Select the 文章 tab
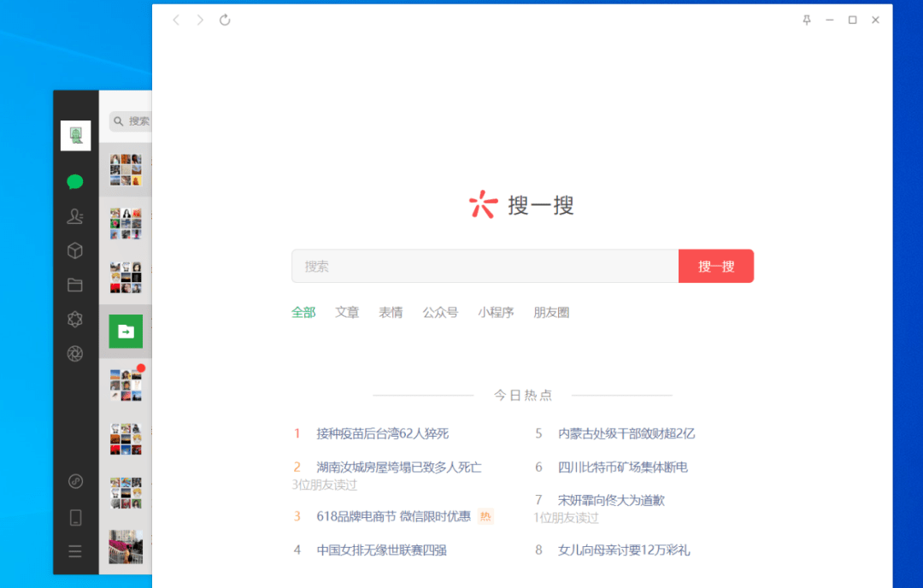Viewport: 923px width, 588px height. 347,313
